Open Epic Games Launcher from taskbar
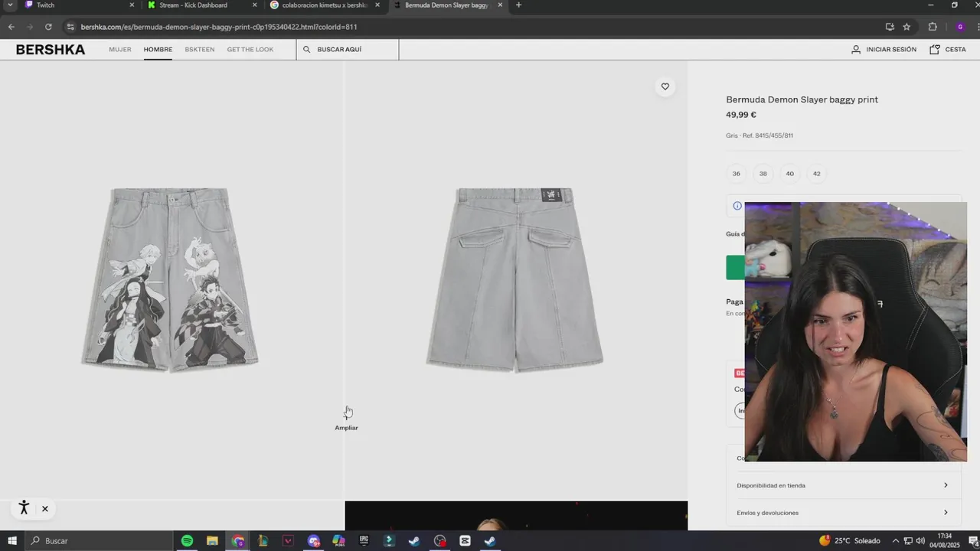980x551 pixels. coord(364,541)
